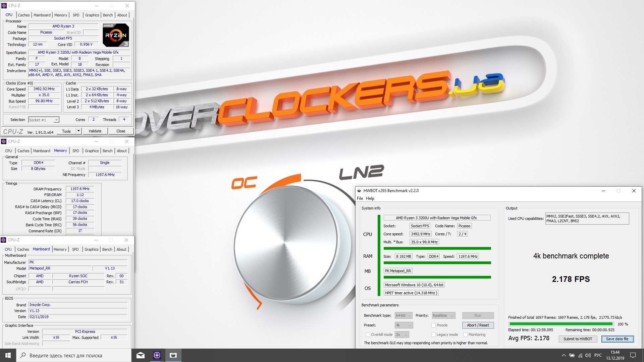Click the Abort / Reset button
The image size is (644, 362).
[478, 325]
